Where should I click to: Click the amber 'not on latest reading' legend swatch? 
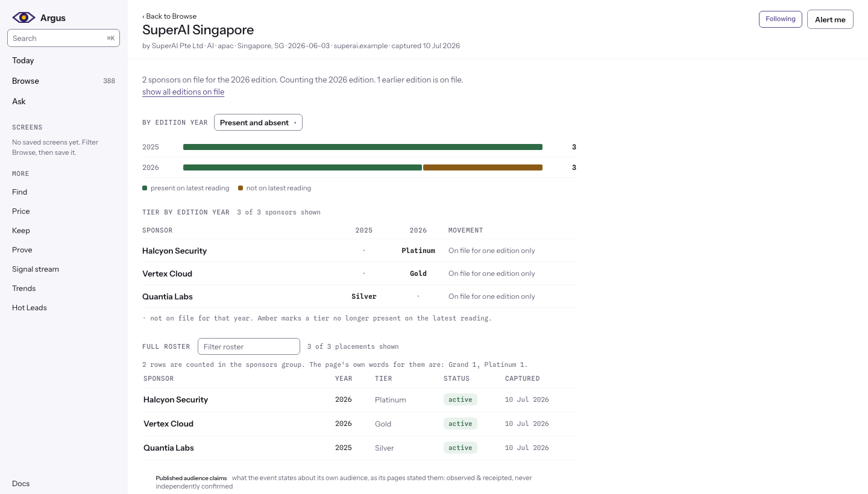tap(241, 188)
